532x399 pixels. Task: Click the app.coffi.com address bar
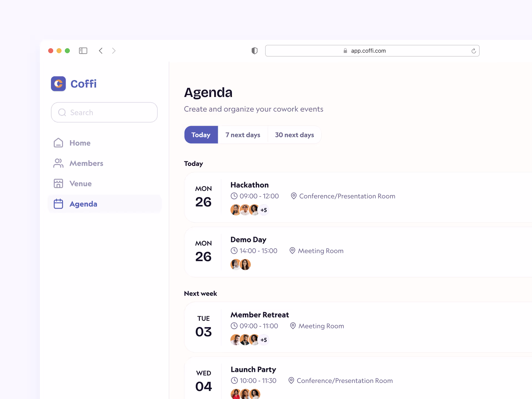[368, 51]
